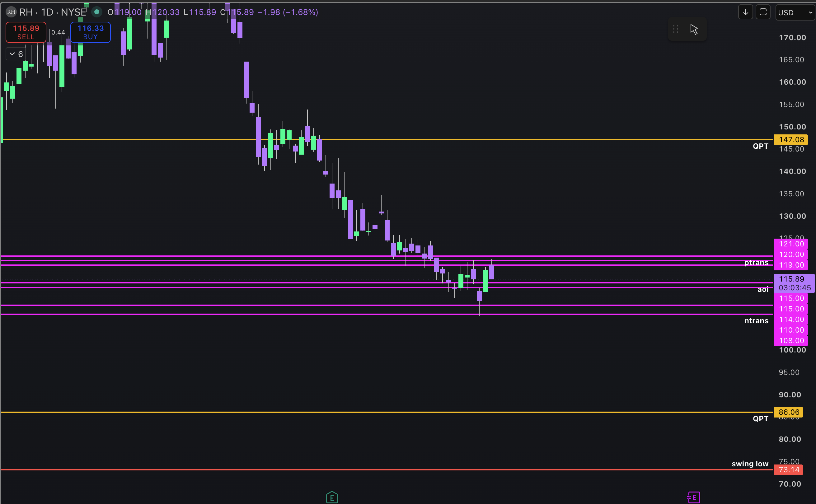Click the 121.00 magenta price label
This screenshot has width=816, height=504.
[x=791, y=244]
